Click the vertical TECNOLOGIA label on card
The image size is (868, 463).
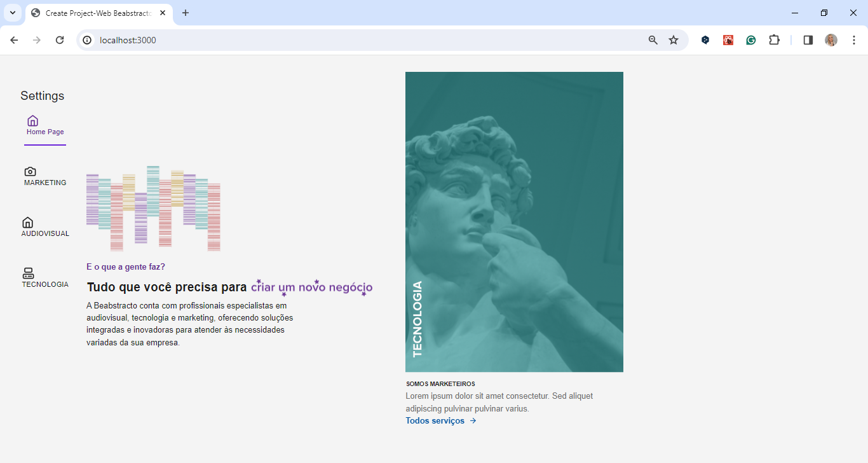pyautogui.click(x=417, y=319)
